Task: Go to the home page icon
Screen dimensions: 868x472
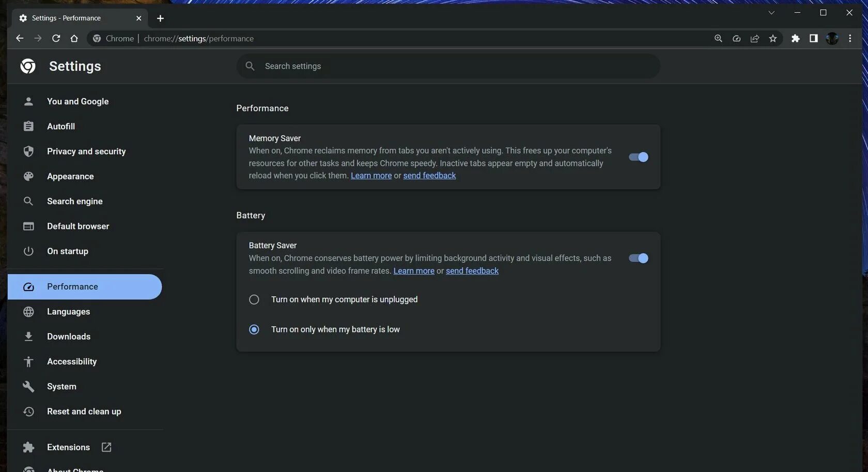Action: point(74,38)
